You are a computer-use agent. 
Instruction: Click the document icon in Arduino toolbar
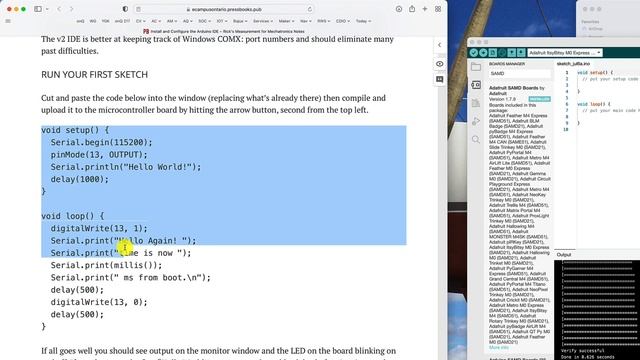493,53
